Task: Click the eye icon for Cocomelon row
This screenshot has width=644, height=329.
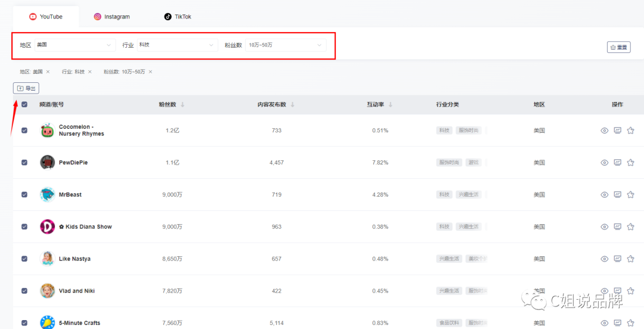Action: point(604,131)
